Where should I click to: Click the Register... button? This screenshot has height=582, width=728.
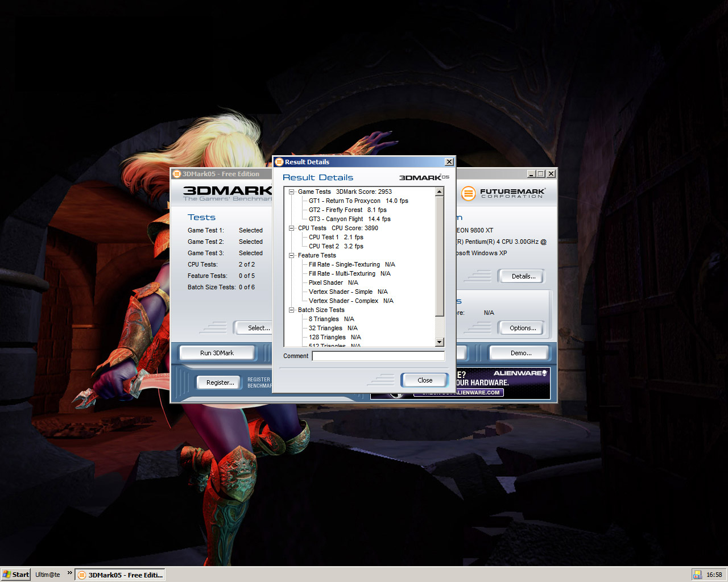coord(220,383)
